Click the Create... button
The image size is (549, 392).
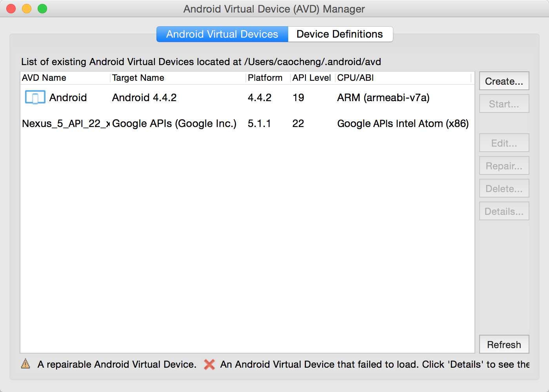pos(504,81)
